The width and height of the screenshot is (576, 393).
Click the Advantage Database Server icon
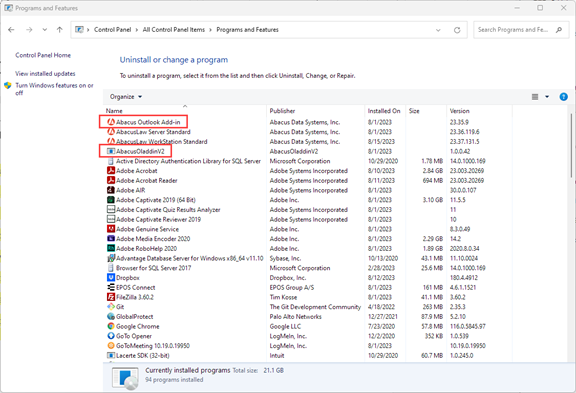(111, 258)
